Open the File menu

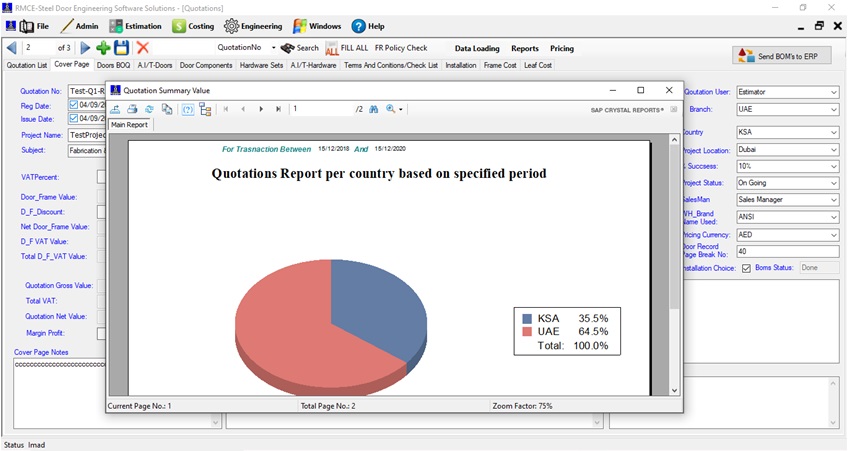click(x=34, y=26)
